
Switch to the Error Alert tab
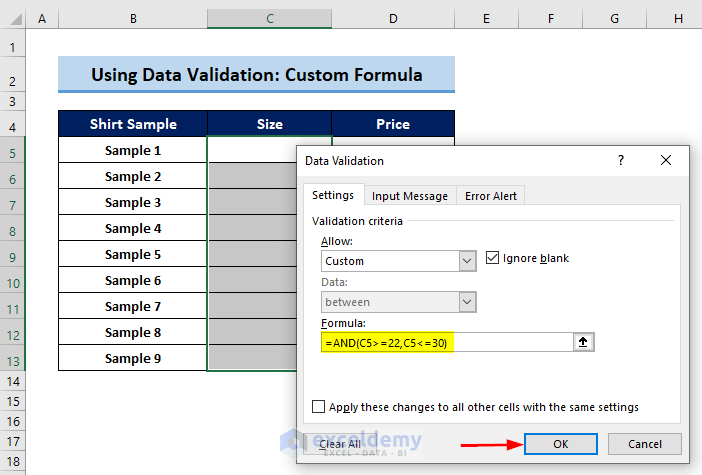tap(491, 196)
